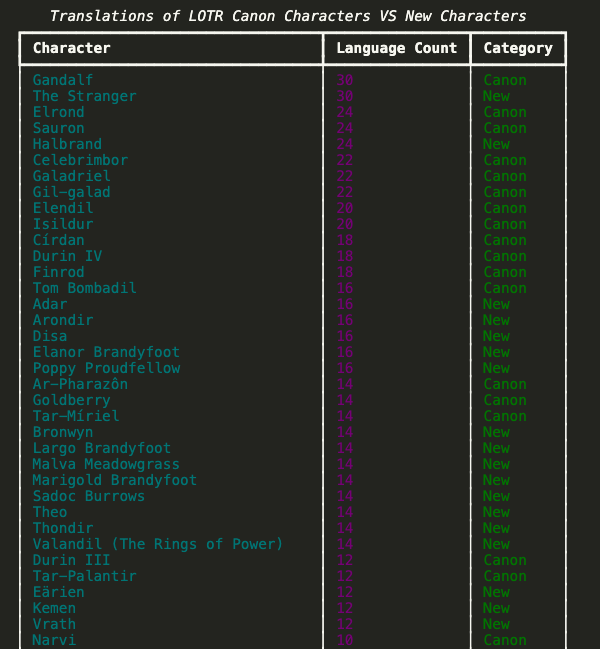Click Sauron's Canon category label
Image resolution: width=600 pixels, height=649 pixels.
504,128
